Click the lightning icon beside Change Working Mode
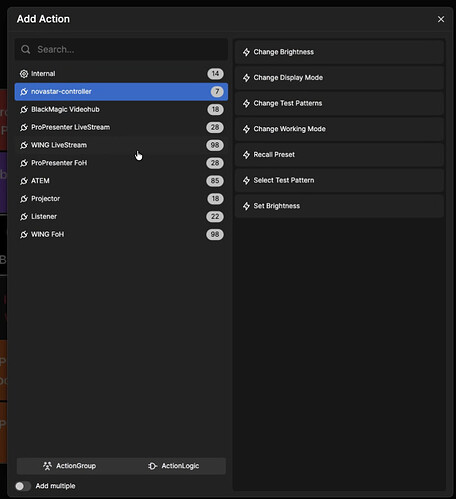The height and width of the screenshot is (499, 456). (x=246, y=129)
